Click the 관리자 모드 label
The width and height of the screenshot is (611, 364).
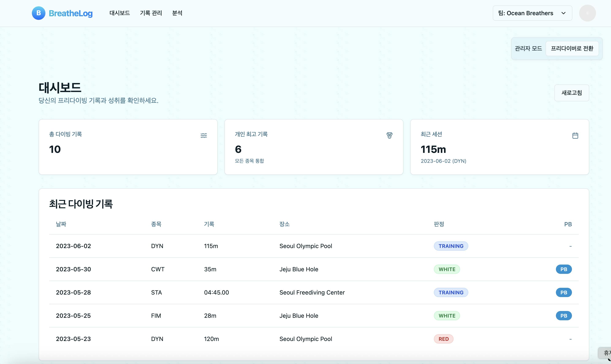[x=528, y=48]
